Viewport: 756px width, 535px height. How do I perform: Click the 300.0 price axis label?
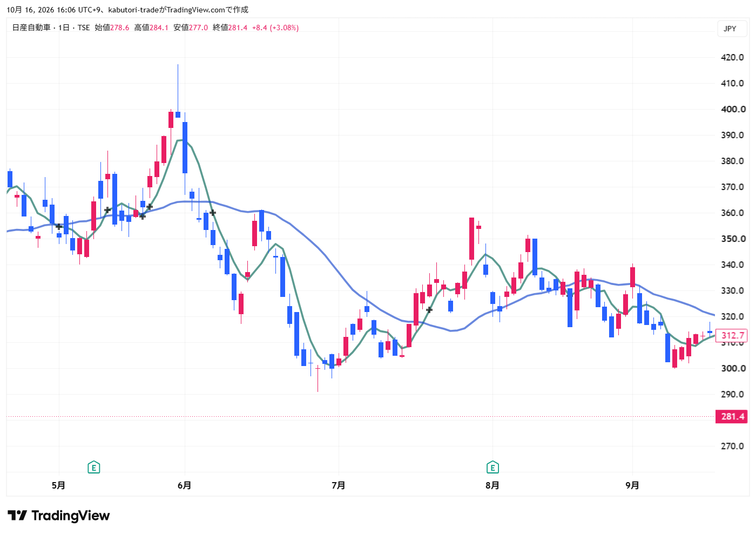click(x=732, y=368)
